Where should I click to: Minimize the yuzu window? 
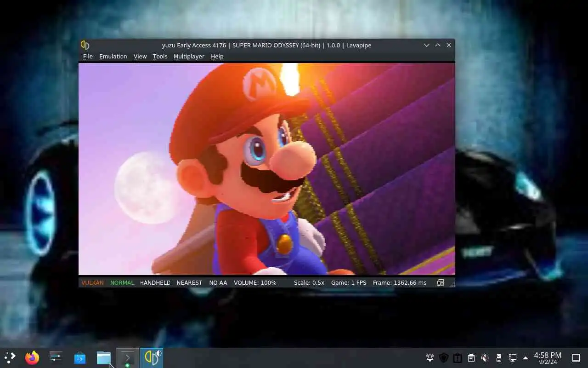click(427, 45)
